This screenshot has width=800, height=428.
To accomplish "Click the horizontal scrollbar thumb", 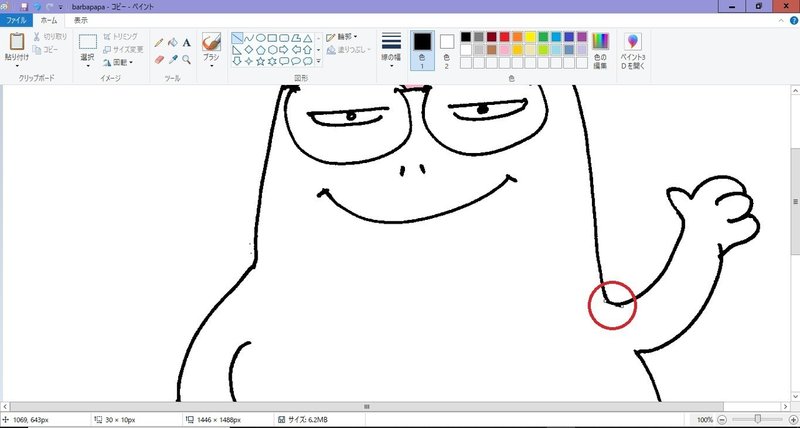I will [366, 407].
